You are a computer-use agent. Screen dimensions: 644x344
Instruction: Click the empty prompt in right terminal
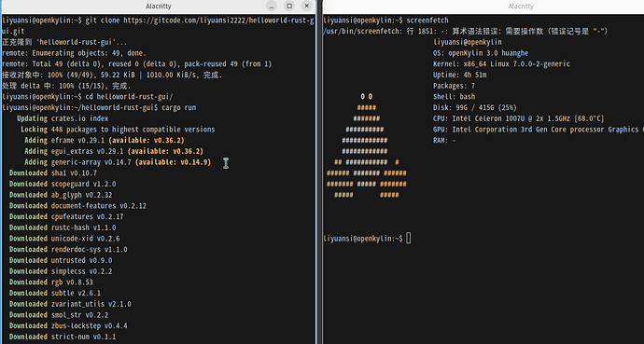click(x=367, y=239)
